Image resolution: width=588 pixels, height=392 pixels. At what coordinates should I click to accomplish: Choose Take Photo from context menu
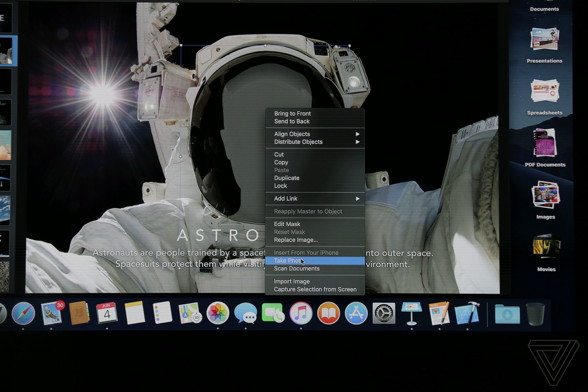pos(288,261)
